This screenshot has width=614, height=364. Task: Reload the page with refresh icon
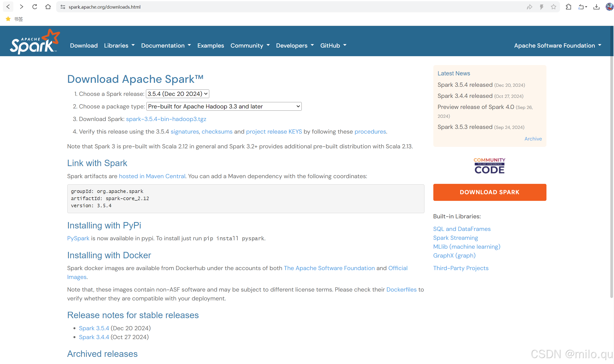pyautogui.click(x=35, y=7)
